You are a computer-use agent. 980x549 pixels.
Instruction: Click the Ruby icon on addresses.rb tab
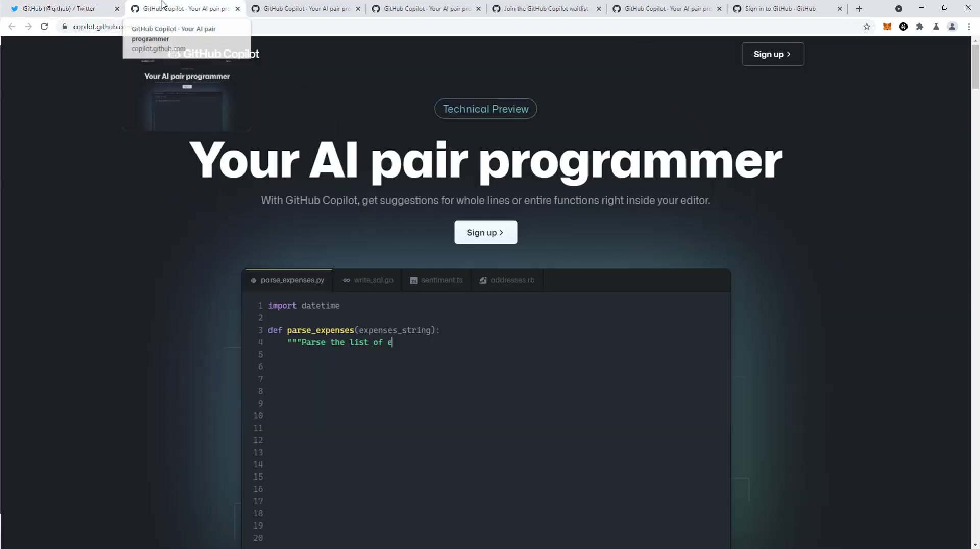pos(483,280)
